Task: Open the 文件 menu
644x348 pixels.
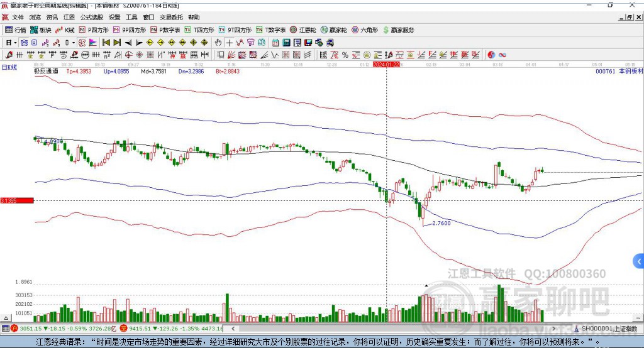Action: coord(18,17)
